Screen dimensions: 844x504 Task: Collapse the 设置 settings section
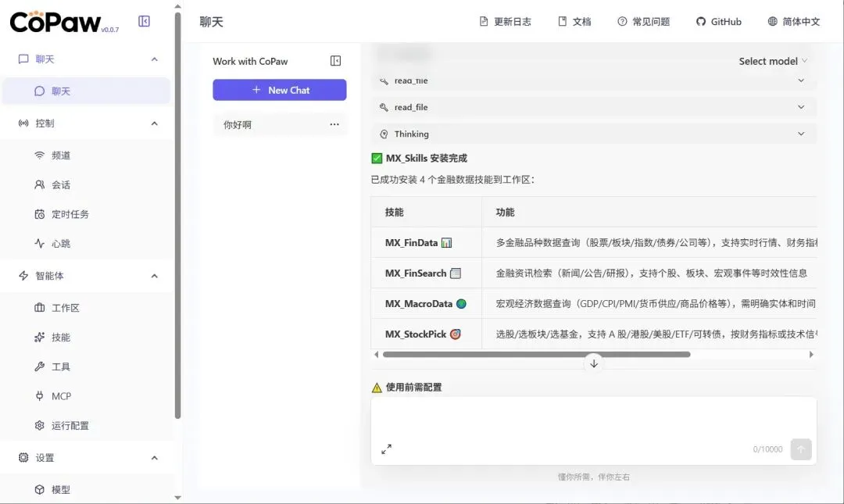coord(155,458)
